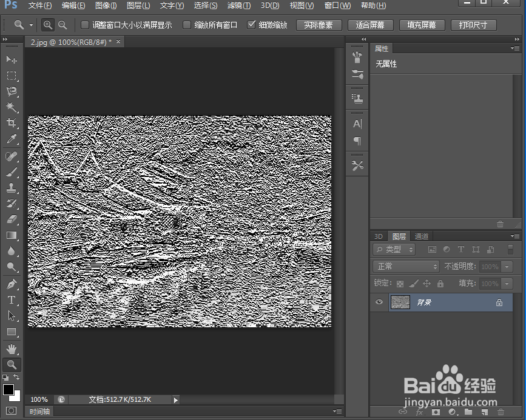Toggle lock image pixels brush icon
Screen dimensions: 526x420
(x=414, y=284)
